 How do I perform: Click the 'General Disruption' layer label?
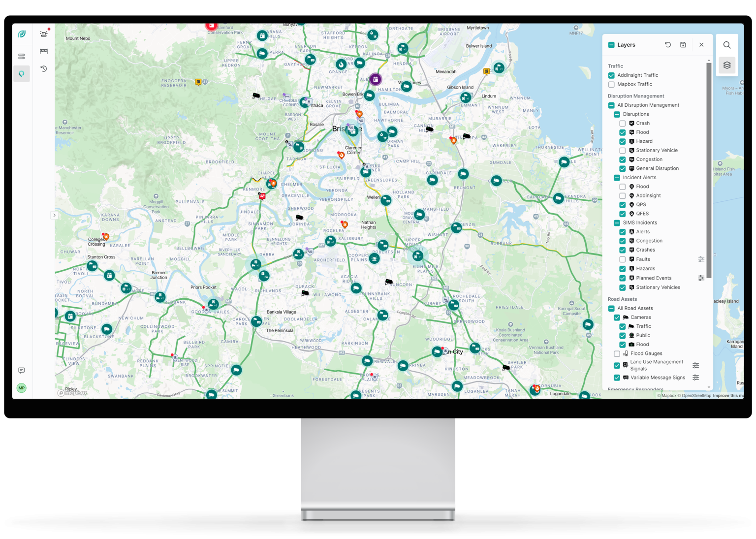tap(657, 168)
